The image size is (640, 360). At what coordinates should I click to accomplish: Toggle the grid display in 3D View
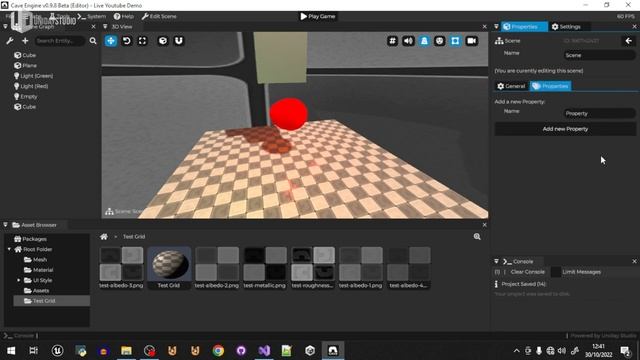tap(392, 41)
